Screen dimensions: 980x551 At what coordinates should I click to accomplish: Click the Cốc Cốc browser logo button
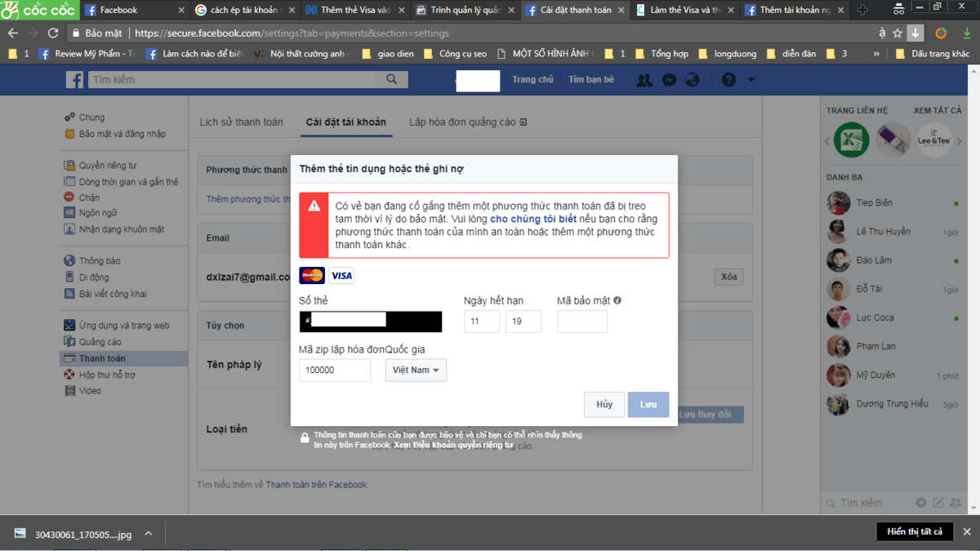[x=38, y=10]
